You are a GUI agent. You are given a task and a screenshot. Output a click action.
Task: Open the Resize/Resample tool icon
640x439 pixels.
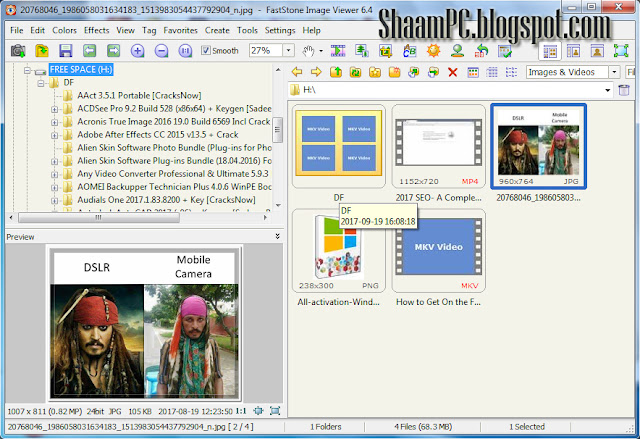click(x=362, y=51)
